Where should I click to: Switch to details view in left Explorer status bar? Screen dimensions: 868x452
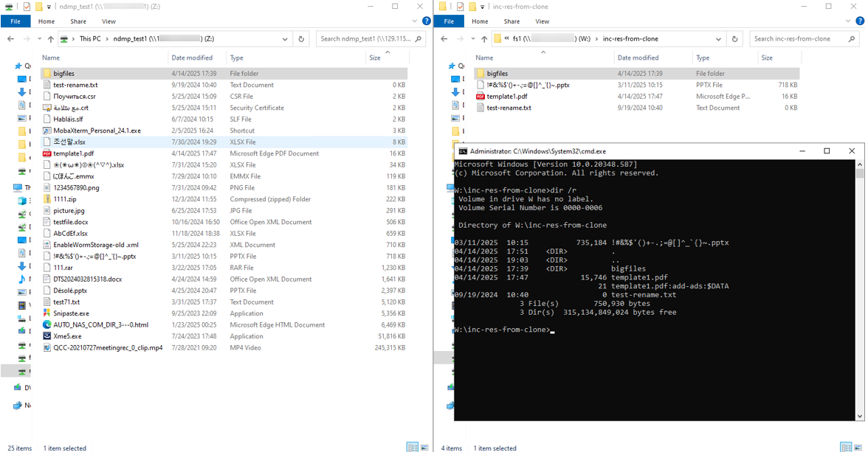pos(413,447)
